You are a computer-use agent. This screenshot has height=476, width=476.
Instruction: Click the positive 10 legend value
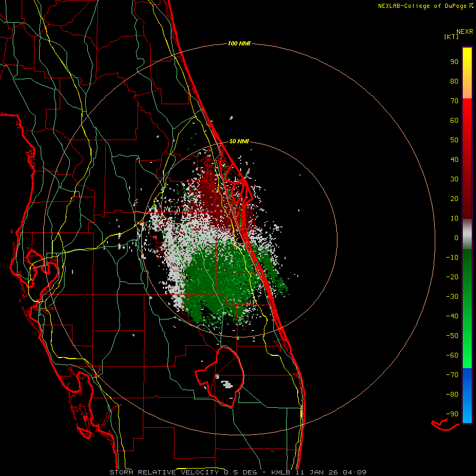(454, 218)
